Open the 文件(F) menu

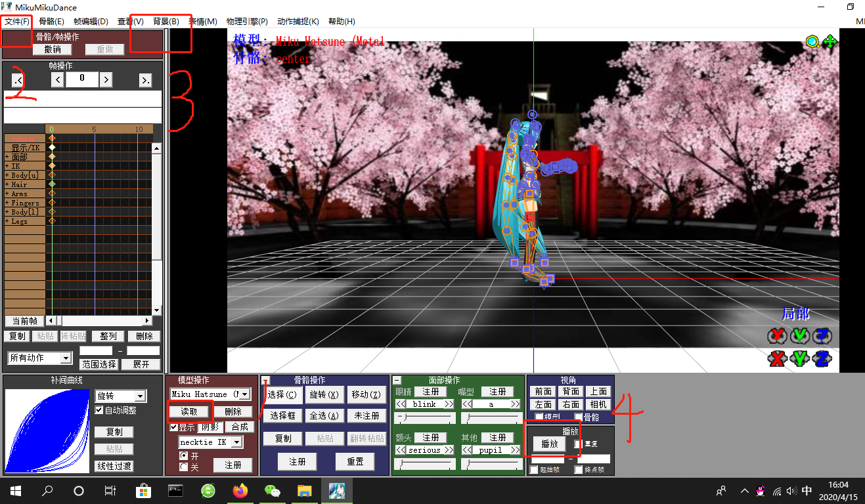click(x=17, y=22)
